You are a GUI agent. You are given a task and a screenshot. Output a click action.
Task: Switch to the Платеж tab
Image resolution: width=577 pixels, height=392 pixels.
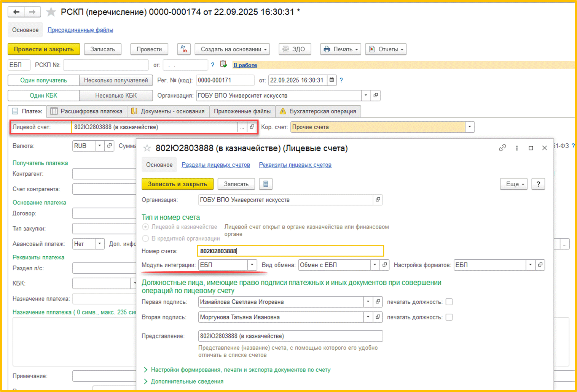coord(27,111)
